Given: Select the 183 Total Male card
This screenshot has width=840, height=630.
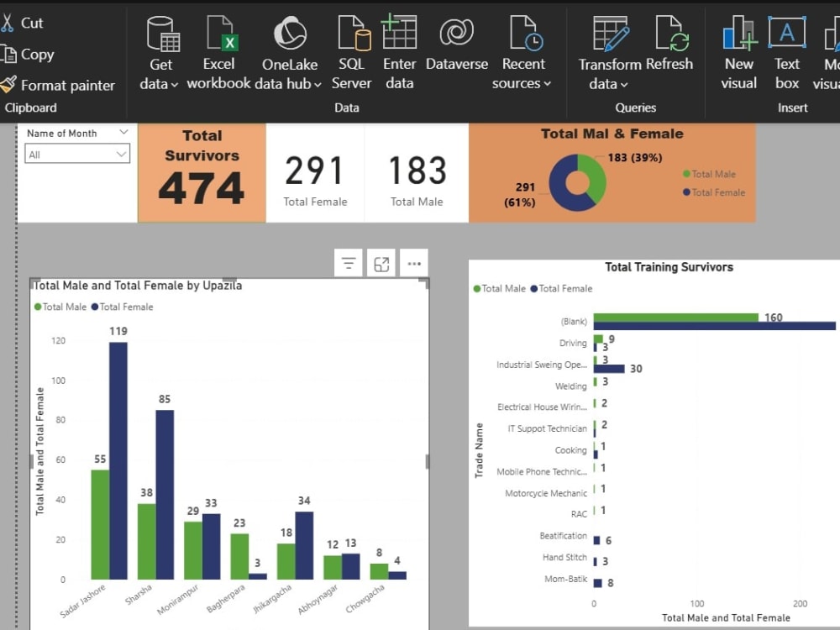Looking at the screenshot, I should click(x=417, y=172).
